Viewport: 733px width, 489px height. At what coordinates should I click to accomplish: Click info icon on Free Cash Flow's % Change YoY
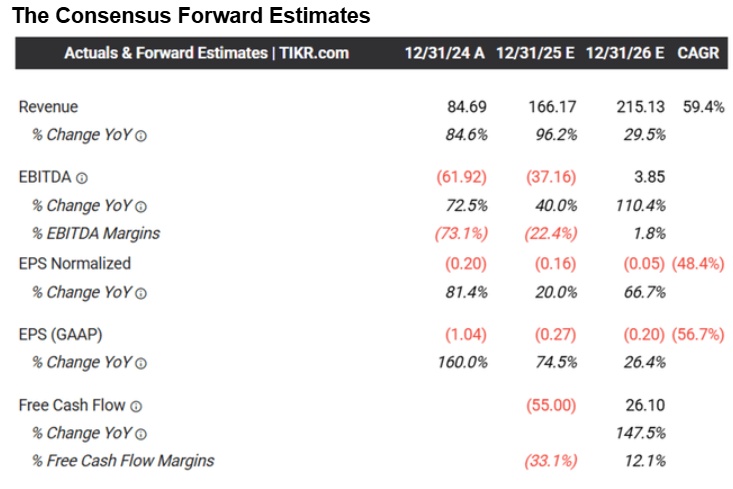click(140, 434)
